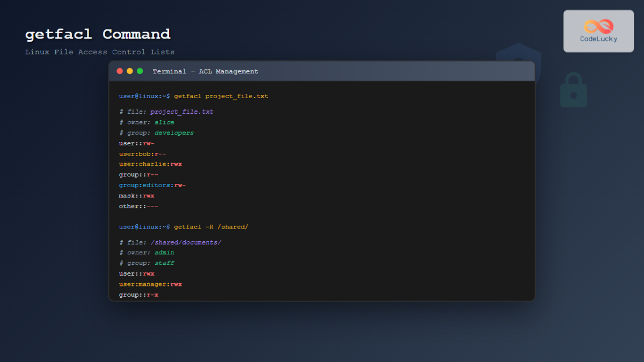This screenshot has height=362, width=644.
Task: Click the green traffic light button
Action: [x=140, y=70]
